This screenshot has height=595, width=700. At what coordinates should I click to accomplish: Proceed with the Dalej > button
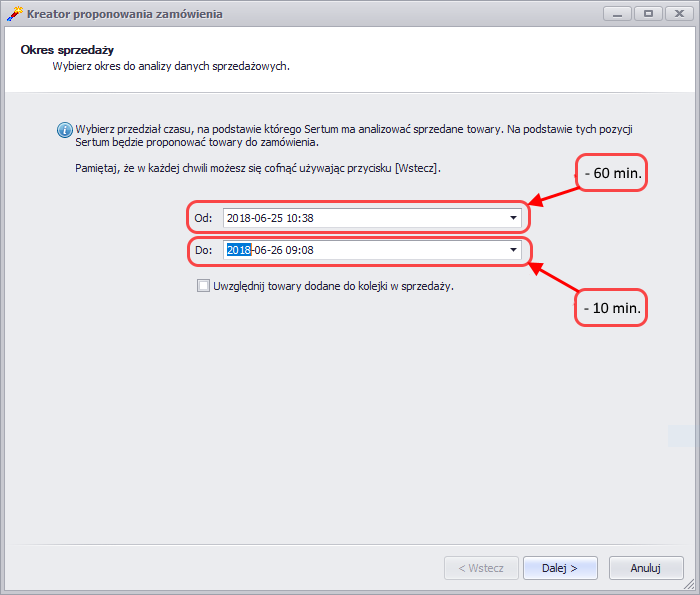(x=560, y=568)
